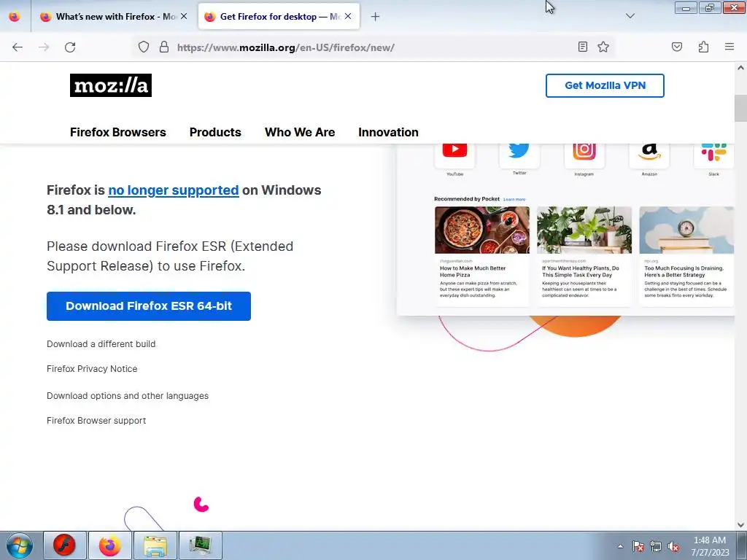Open the Firefox Browsers menu
The image size is (747, 560).
[x=118, y=133]
